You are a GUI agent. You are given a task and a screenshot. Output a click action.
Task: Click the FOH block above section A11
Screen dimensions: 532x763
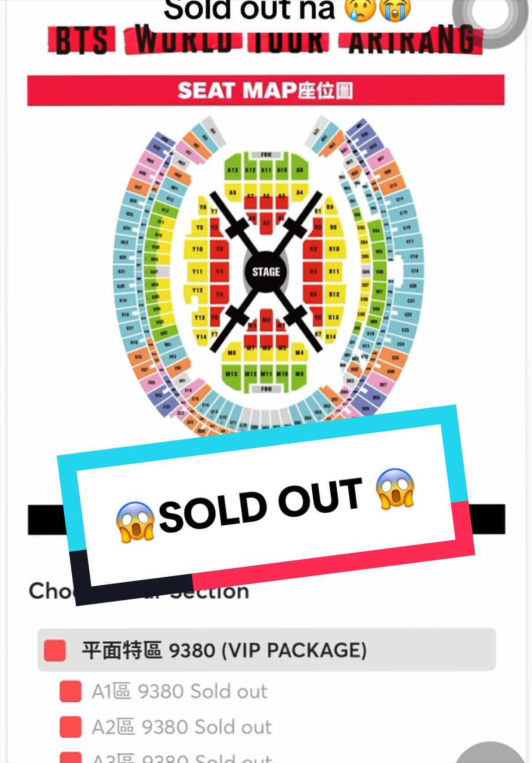pos(266,154)
